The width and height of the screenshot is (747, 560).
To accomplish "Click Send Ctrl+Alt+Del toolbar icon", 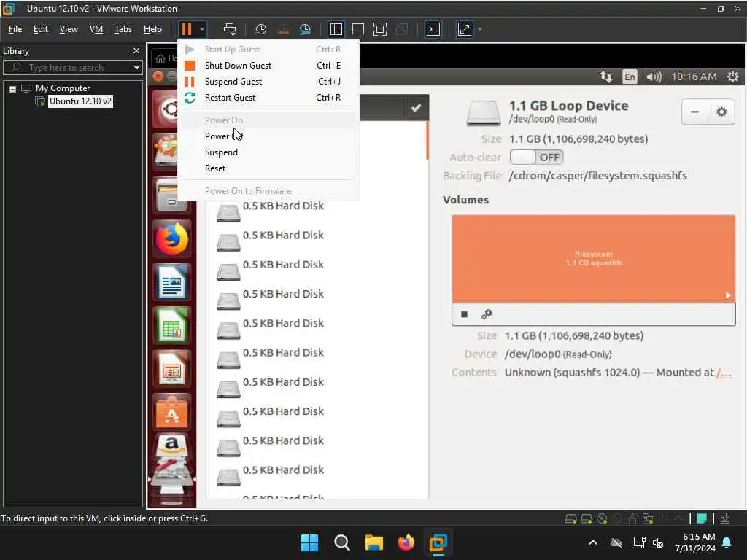I will [x=230, y=29].
